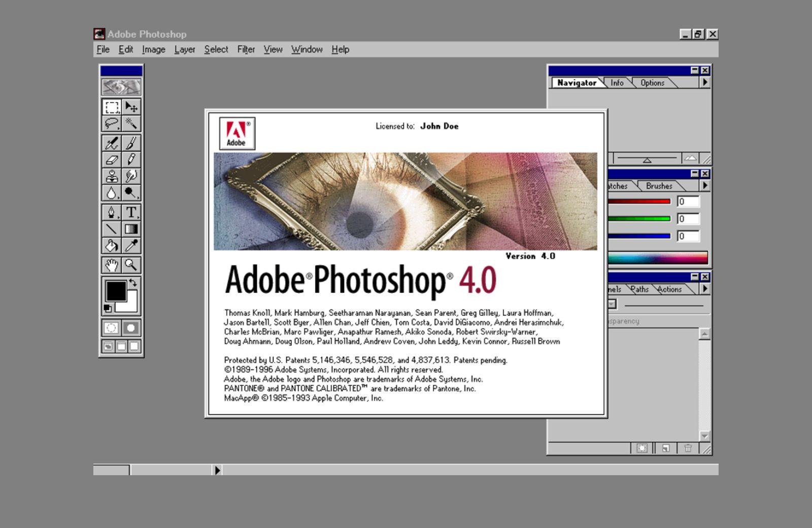
Task: Swap foreground and background colors
Action: coord(133,282)
